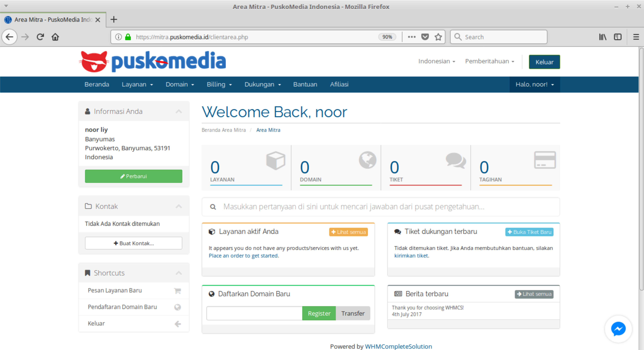Open the Firefox library icon
644x350 pixels.
tap(603, 37)
